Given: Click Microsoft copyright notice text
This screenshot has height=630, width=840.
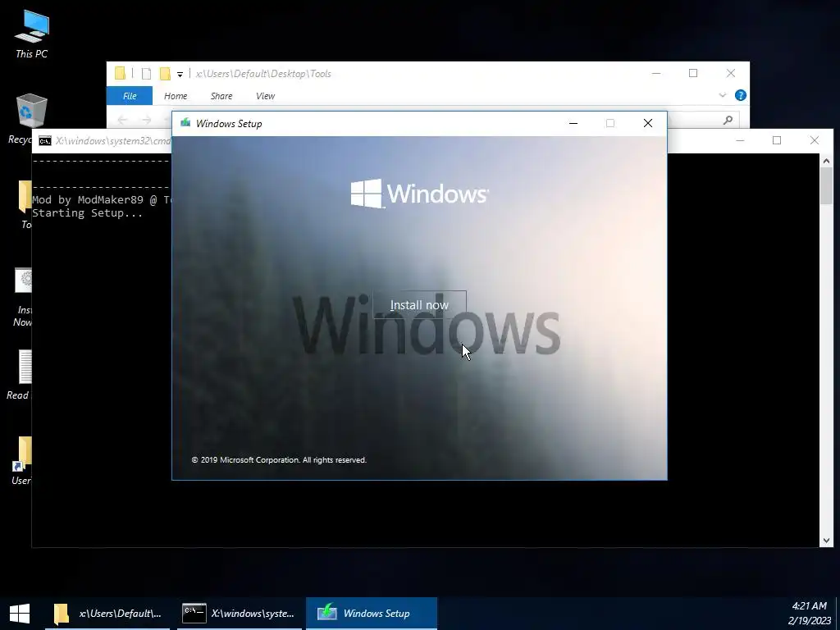Looking at the screenshot, I should coord(279,459).
